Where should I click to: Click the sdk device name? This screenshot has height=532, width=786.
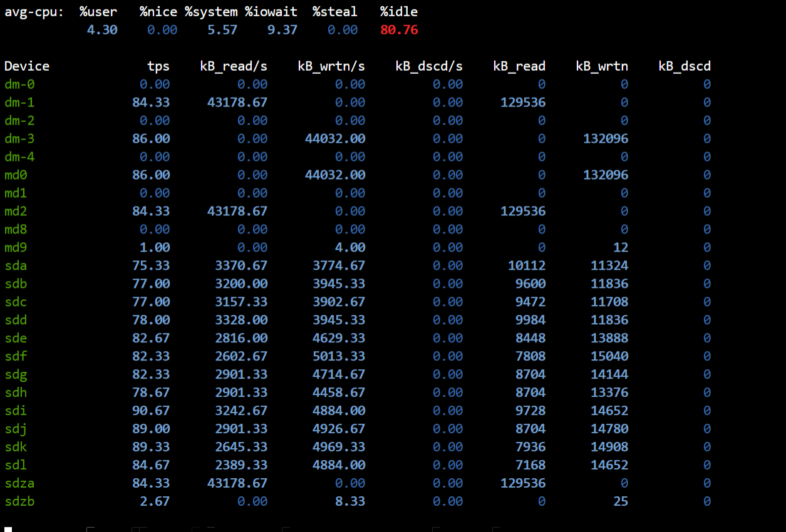click(x=16, y=448)
